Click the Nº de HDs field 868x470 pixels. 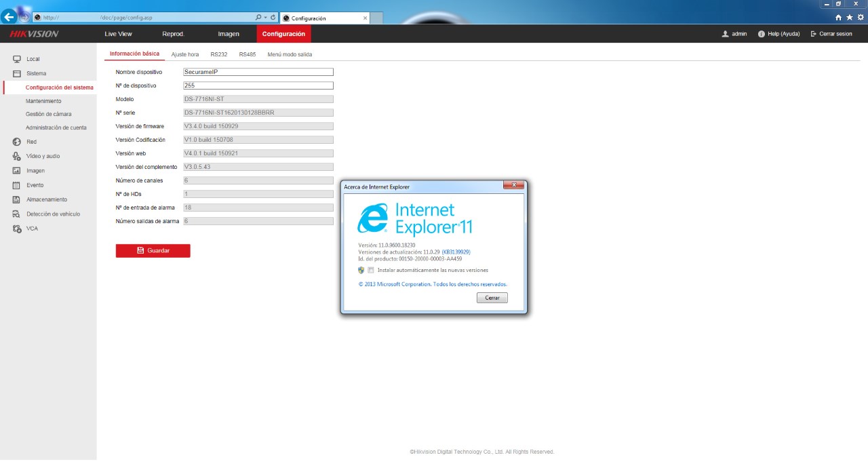(x=258, y=194)
